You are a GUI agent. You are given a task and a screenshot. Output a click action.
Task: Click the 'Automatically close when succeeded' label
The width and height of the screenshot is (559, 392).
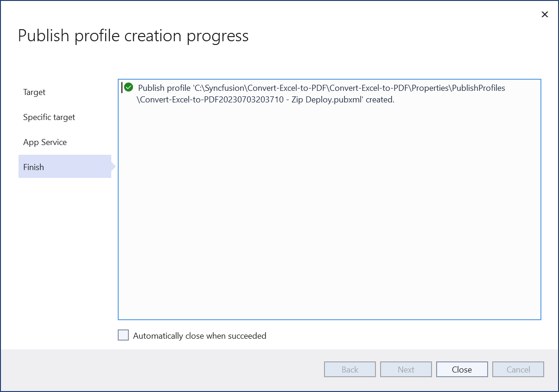tap(199, 336)
